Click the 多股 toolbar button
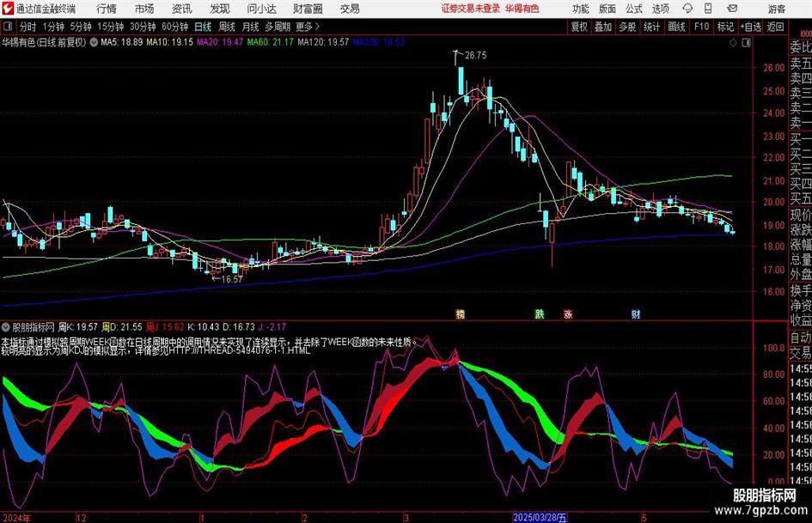812x523 pixels. [627, 27]
